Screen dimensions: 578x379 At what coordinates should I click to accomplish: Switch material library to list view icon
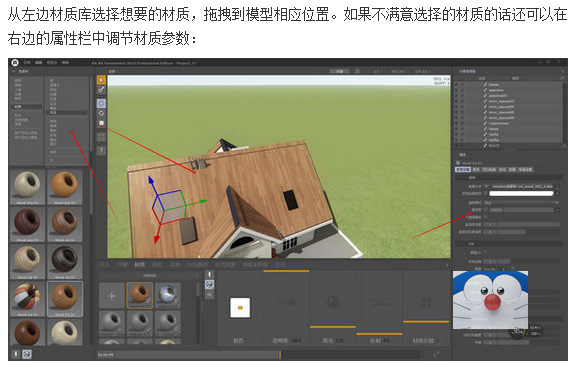pyautogui.click(x=16, y=354)
